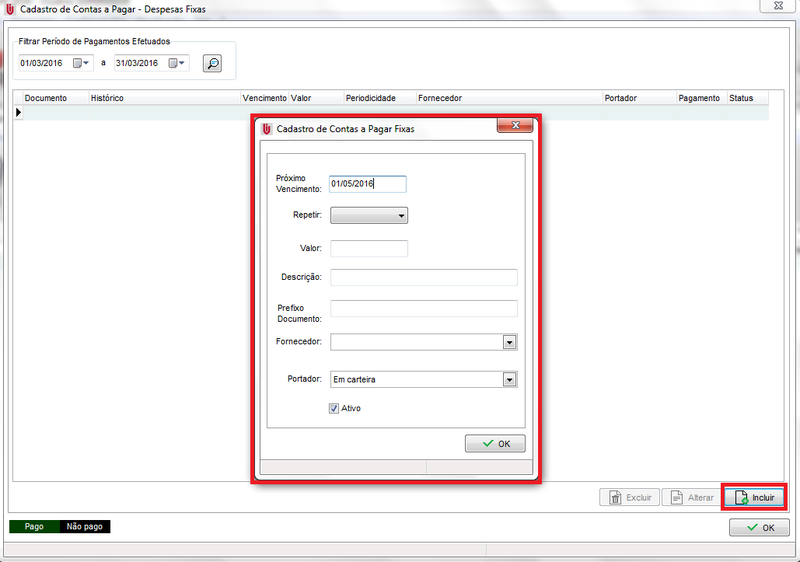Expand the Fornecedor combo box
This screenshot has height=562, width=800.
coord(509,342)
